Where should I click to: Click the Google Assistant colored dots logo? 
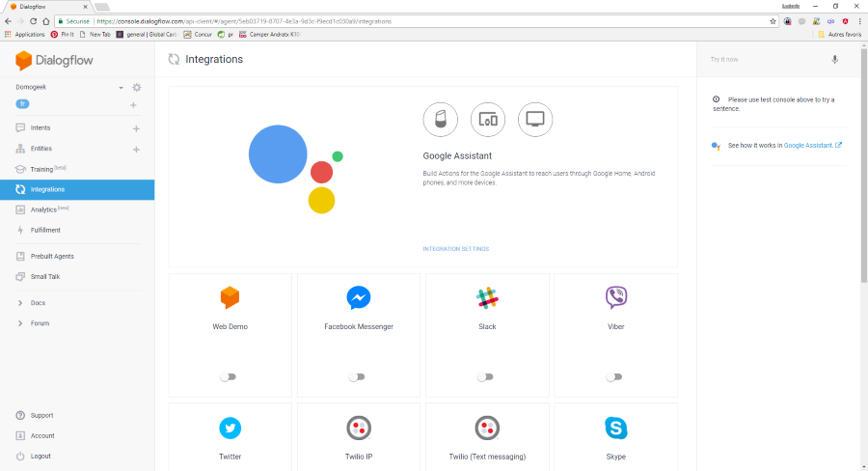coord(296,169)
